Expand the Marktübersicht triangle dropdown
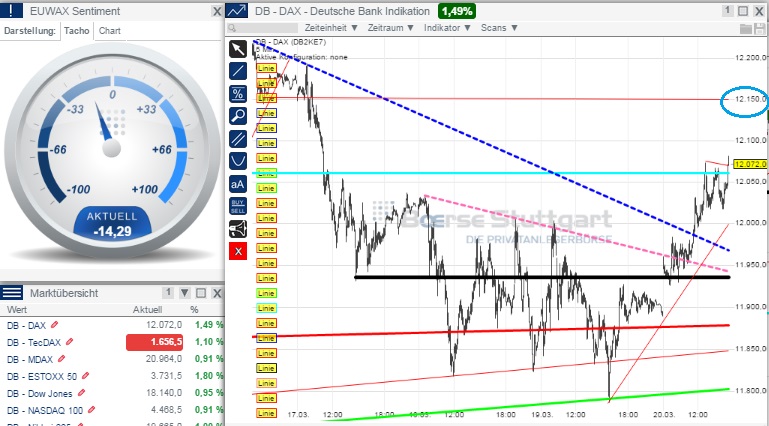This screenshot has width=769, height=426. 184,293
